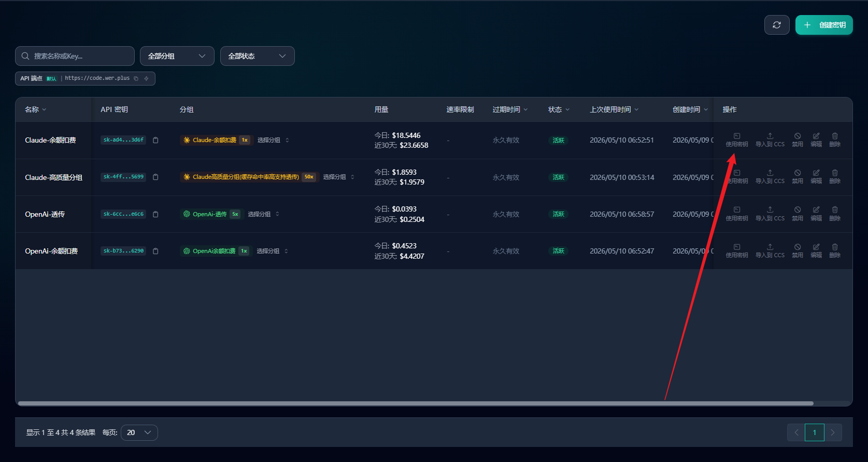Click the refresh icon beside 创建密钥
This screenshot has width=868, height=462.
coord(777,25)
